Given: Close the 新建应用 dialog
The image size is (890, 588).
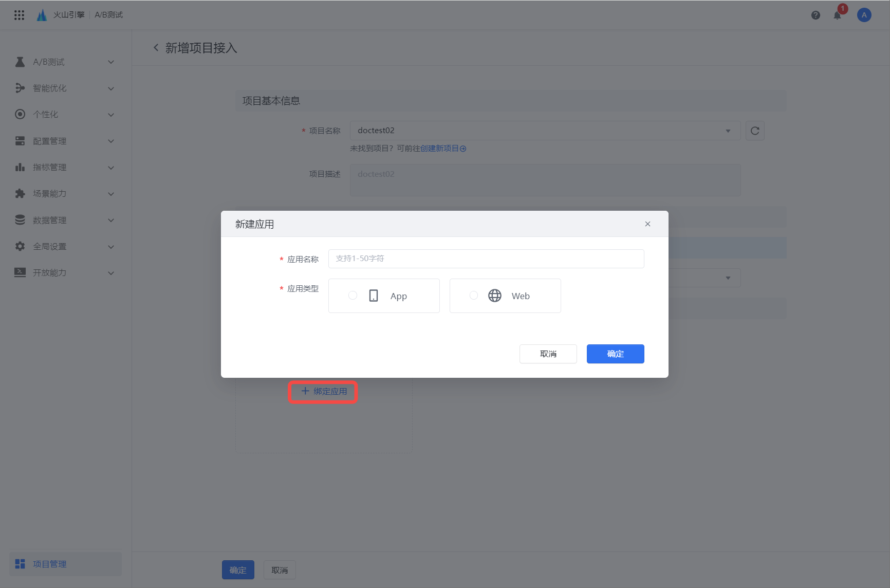Looking at the screenshot, I should pos(647,224).
